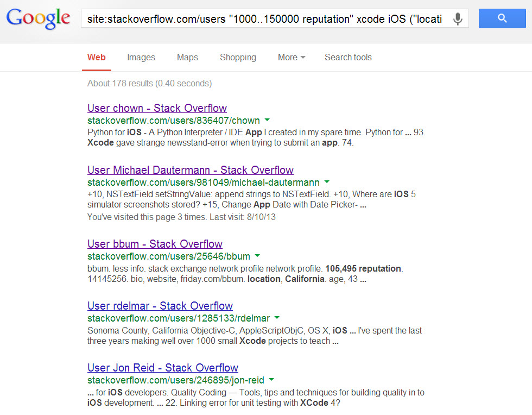Select the Web tab

pos(97,58)
